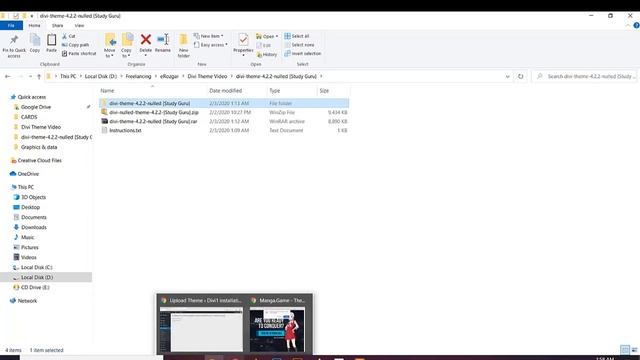The width and height of the screenshot is (640, 360).
Task: Sort by Date modified column
Action: [225, 91]
